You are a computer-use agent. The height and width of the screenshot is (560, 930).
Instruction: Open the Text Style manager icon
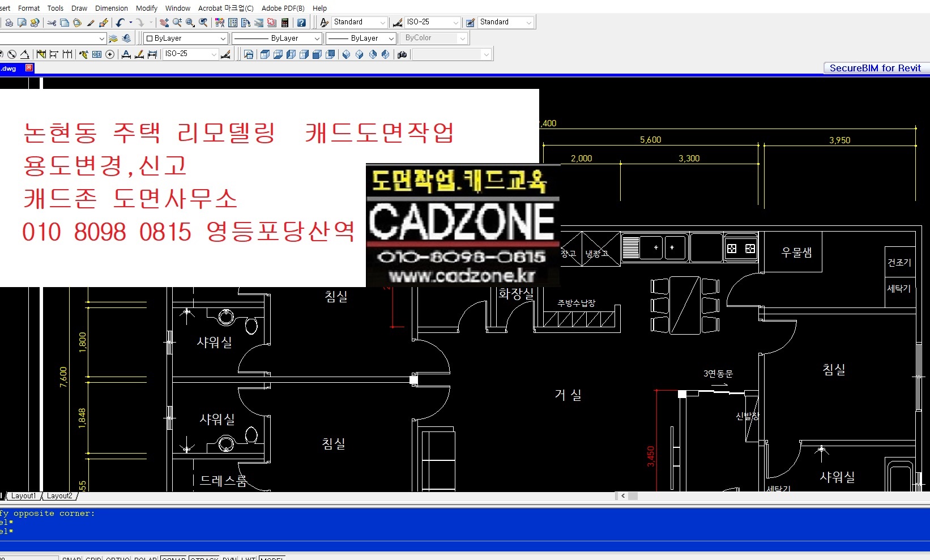pos(325,22)
